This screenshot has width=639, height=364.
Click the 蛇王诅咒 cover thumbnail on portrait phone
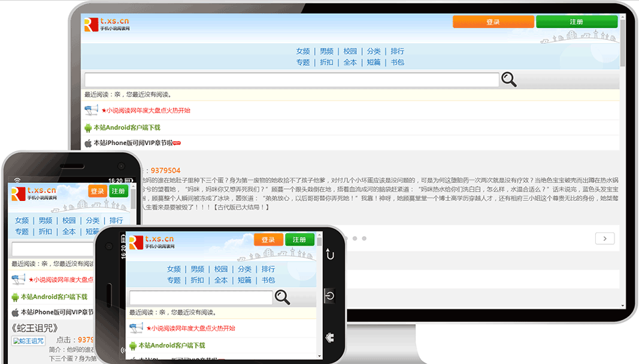point(29,341)
